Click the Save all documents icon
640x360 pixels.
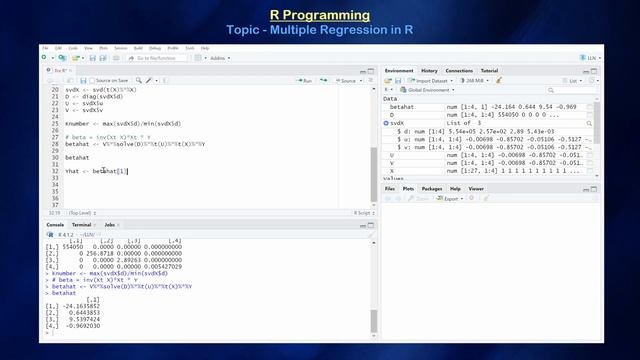[x=103, y=58]
